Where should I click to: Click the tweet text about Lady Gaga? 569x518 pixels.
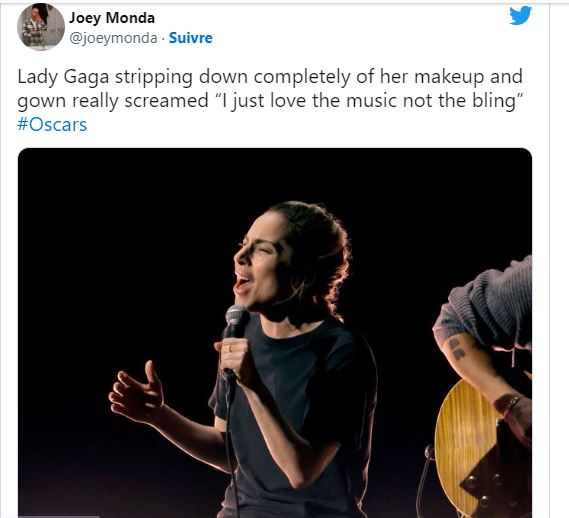[270, 100]
